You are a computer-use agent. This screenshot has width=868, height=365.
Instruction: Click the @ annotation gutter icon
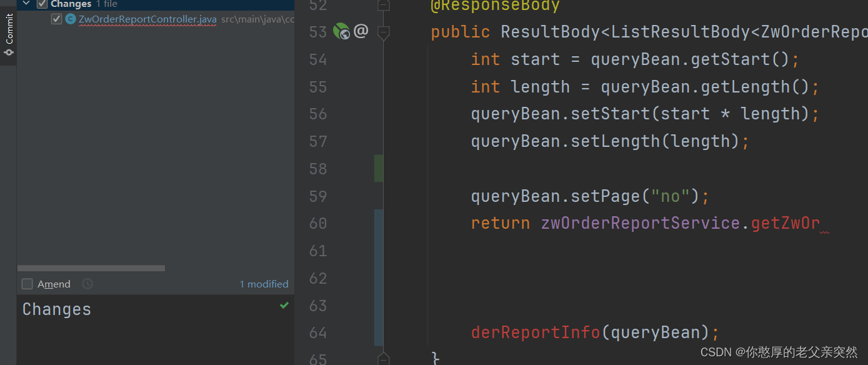coord(361,31)
